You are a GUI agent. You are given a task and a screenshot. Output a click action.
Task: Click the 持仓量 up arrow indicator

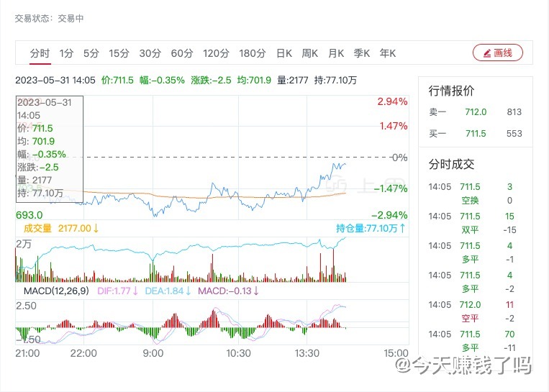point(402,228)
